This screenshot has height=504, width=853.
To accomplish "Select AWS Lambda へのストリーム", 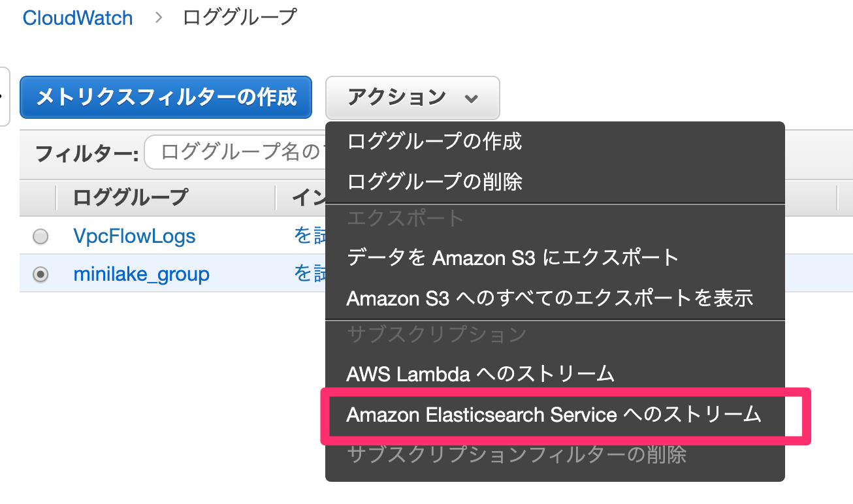I will pyautogui.click(x=481, y=373).
